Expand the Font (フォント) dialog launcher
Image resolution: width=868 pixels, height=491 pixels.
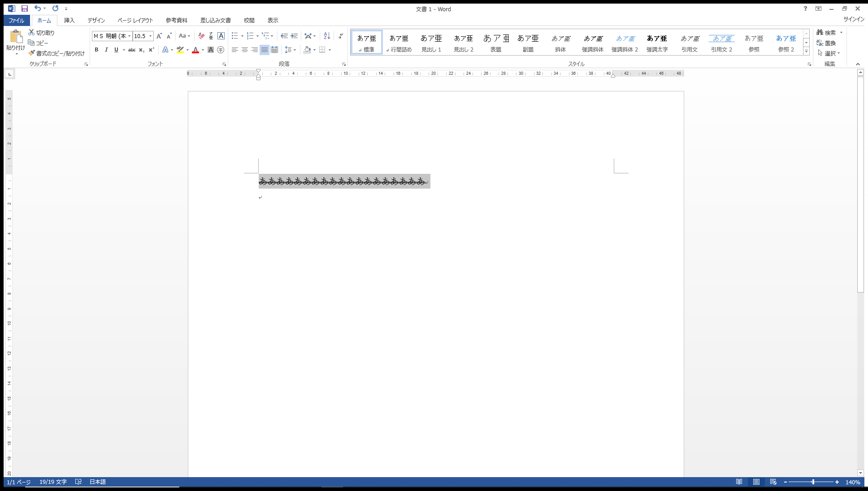tap(224, 64)
